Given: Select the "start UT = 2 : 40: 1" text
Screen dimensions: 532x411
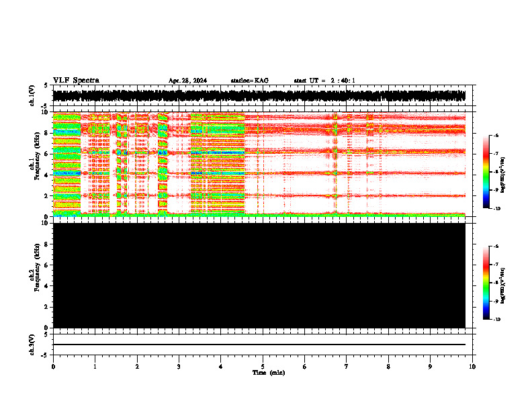Looking at the screenshot, I should (324, 81).
